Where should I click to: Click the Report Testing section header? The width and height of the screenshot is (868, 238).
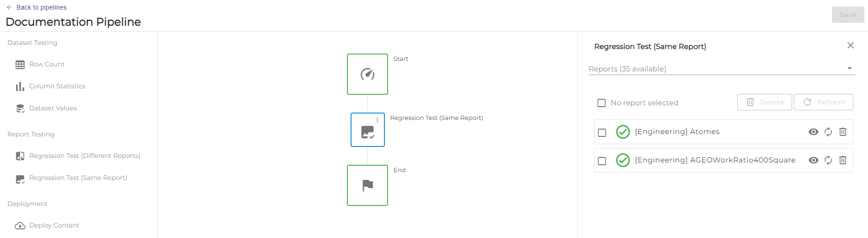click(31, 134)
